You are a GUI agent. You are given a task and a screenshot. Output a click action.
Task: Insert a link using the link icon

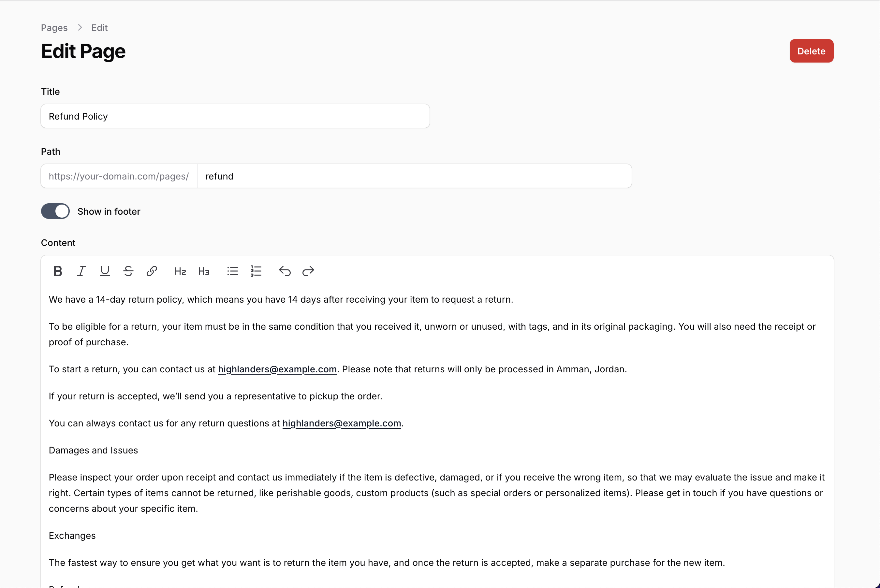tap(152, 271)
